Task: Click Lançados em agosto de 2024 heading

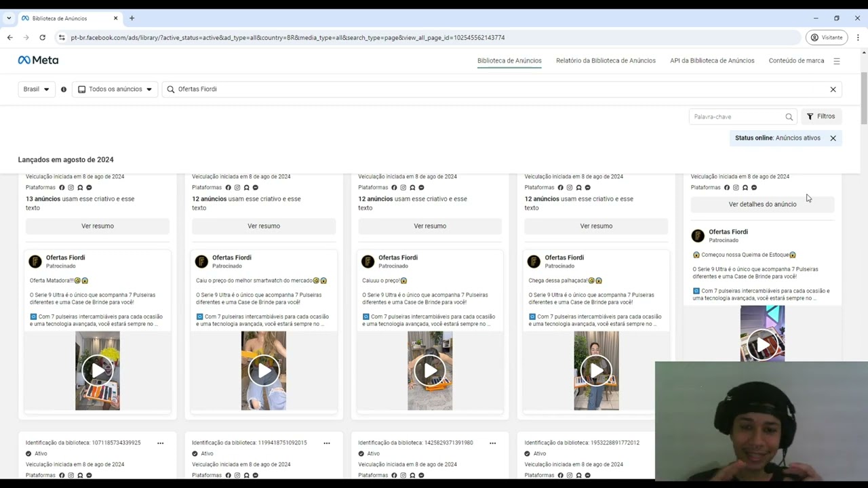Action: (66, 160)
